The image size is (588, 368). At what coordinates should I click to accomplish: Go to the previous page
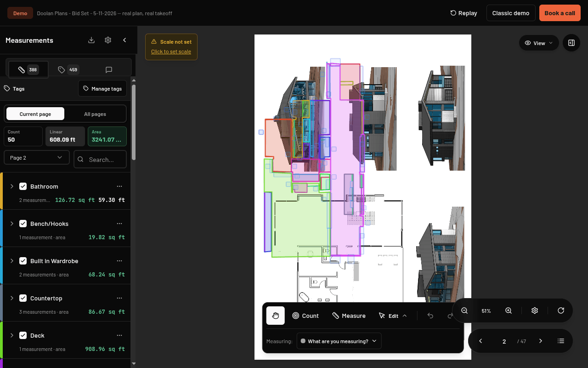pyautogui.click(x=481, y=341)
